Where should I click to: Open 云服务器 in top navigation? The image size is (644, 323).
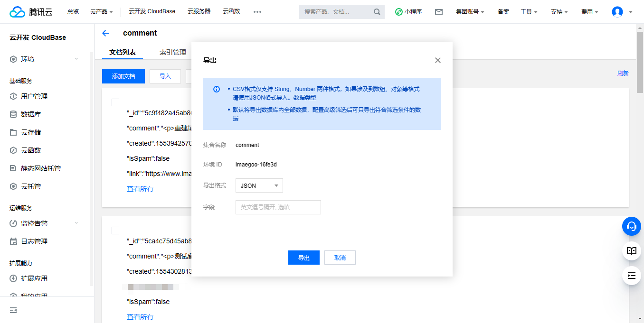[x=199, y=11]
